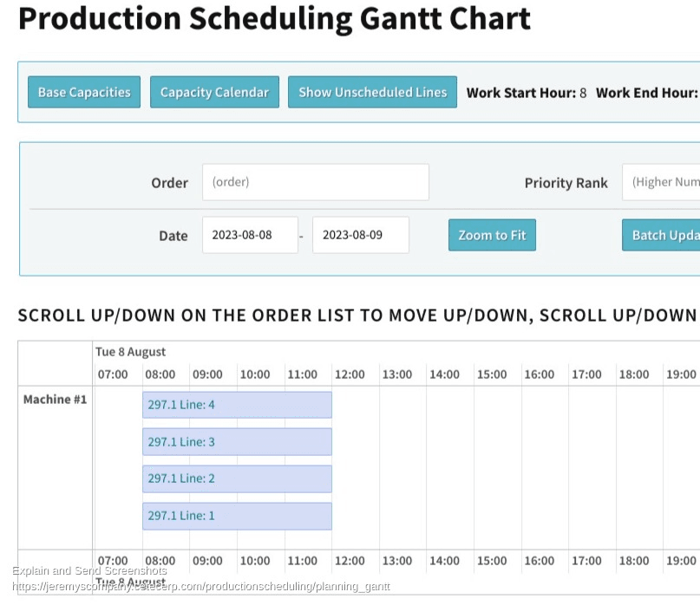Viewport: 700px width, 605px height.
Task: Select the start date field 2023-08-08
Action: [x=250, y=235]
